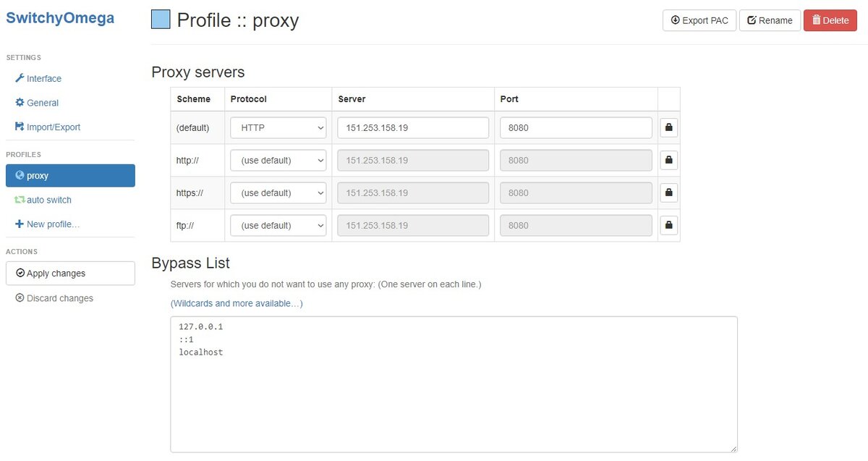Rename the proxy profile
Image resolution: width=868 pixels, height=461 pixels.
770,20
